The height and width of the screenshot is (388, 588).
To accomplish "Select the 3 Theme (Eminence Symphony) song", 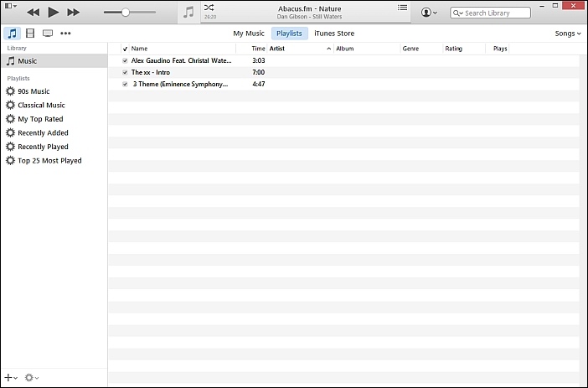I will click(180, 84).
